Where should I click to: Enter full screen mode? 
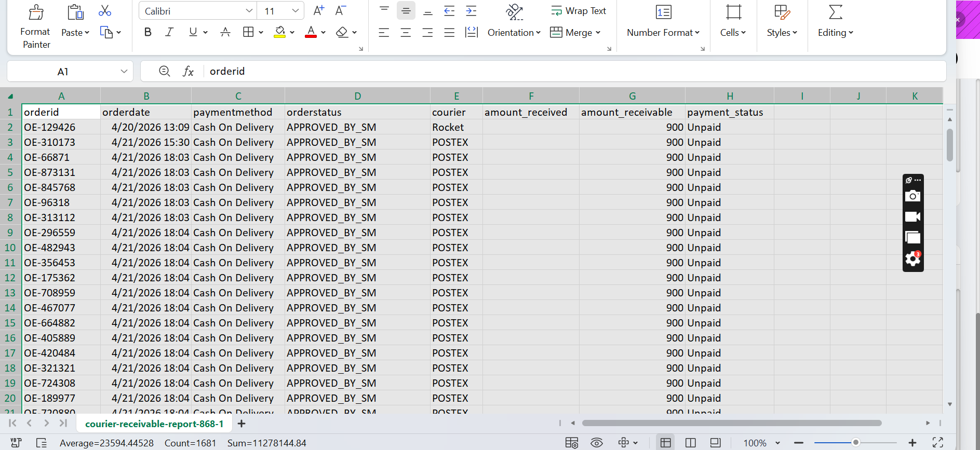[938, 443]
